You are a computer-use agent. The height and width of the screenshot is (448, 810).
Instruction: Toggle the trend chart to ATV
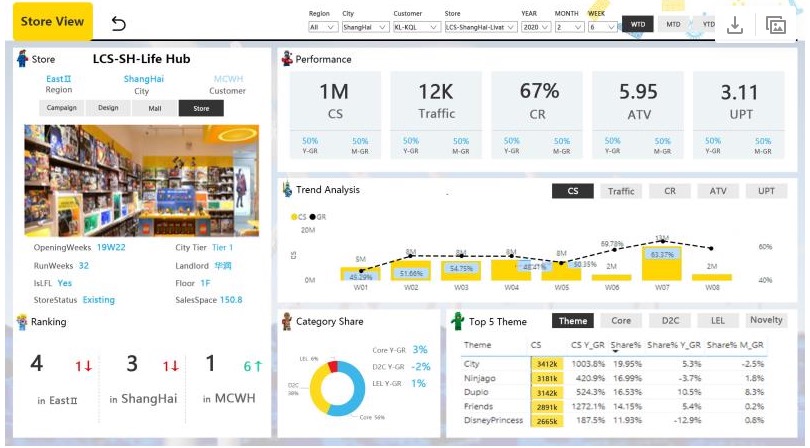tap(718, 190)
